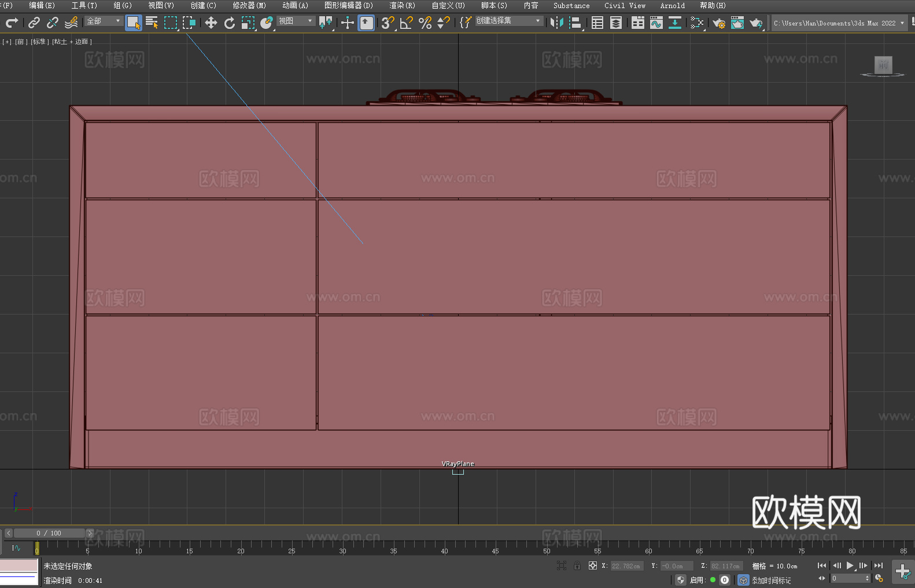Toggle Absolute/Offset transform mode icon
Image resolution: width=915 pixels, height=588 pixels.
tap(593, 566)
